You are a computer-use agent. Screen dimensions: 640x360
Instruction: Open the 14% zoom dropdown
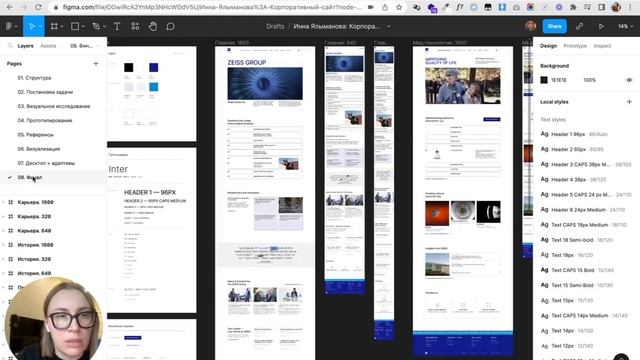tap(625, 26)
